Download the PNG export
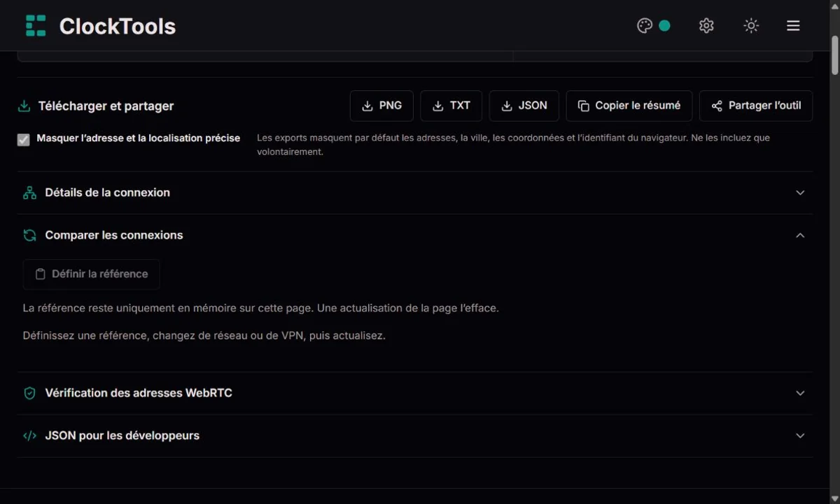Screen dimensions: 840x504 (x=381, y=106)
